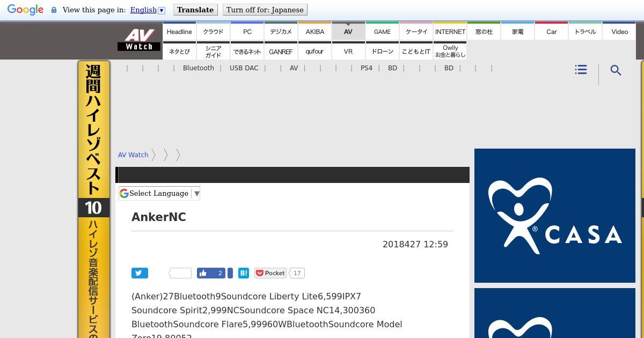Click the 週間ハイレゾベスト10 side banner
The image size is (644, 338).
tap(94, 200)
